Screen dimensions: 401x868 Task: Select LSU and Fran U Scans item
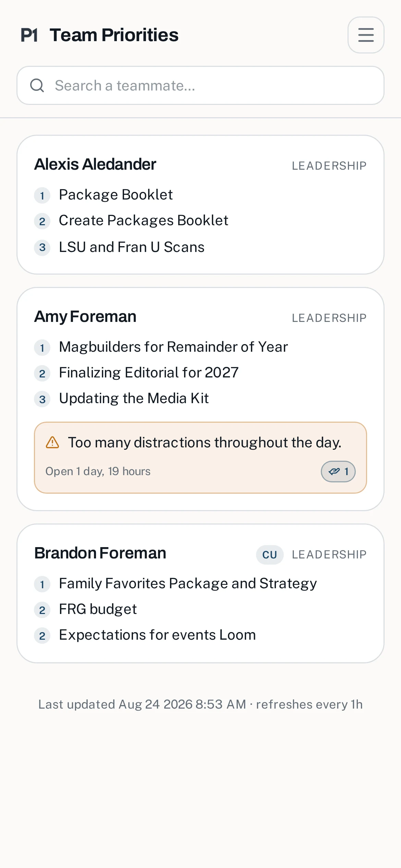pyautogui.click(x=132, y=247)
